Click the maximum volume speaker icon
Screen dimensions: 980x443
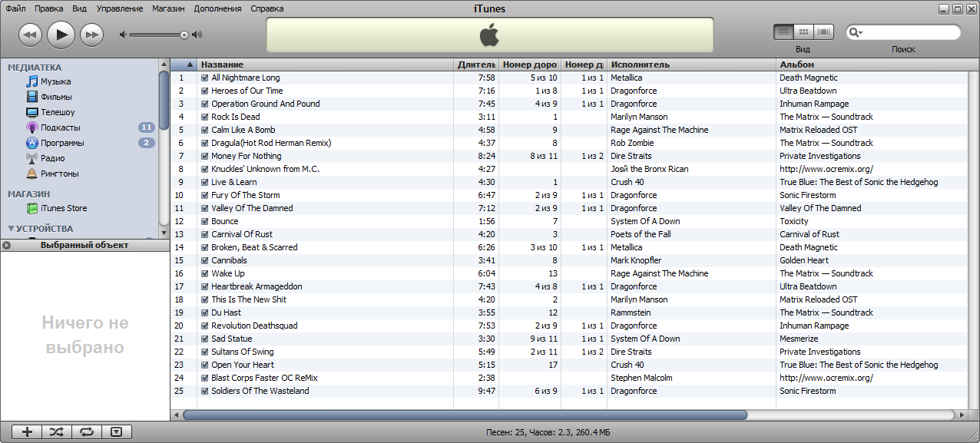coord(197,35)
